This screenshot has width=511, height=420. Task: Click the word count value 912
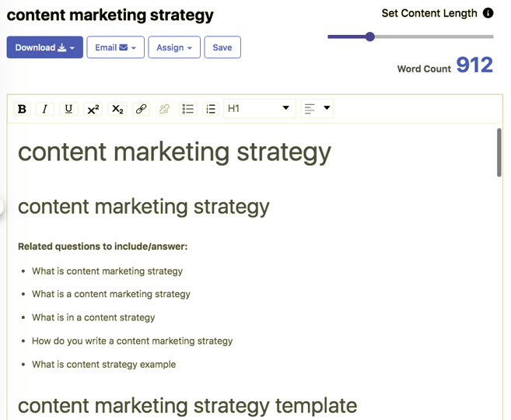(474, 65)
